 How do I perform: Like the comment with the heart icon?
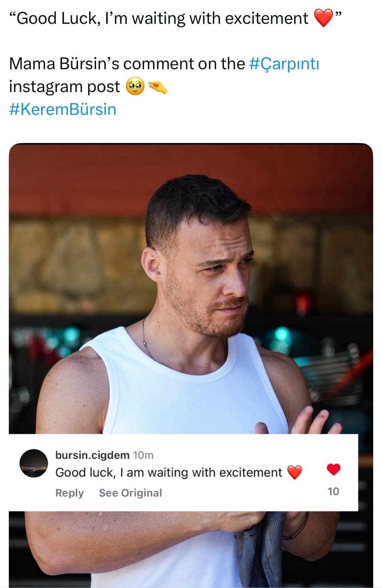(x=333, y=469)
